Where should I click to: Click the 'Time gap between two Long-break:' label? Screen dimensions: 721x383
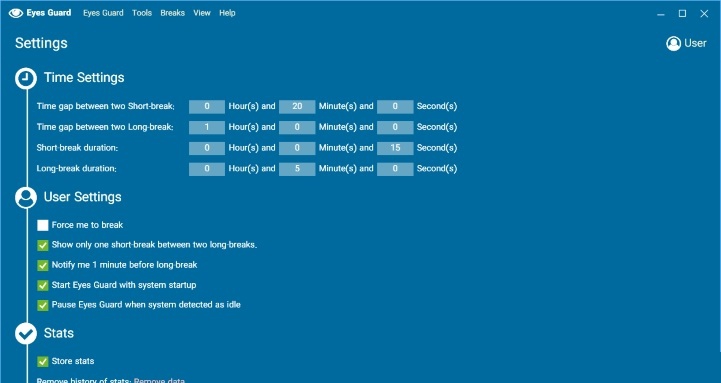[105, 127]
